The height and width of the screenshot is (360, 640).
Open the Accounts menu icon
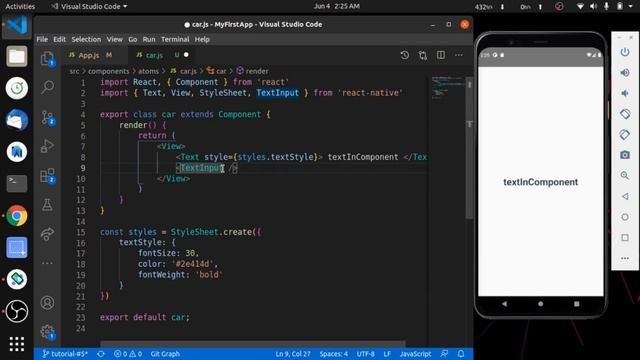(47, 303)
